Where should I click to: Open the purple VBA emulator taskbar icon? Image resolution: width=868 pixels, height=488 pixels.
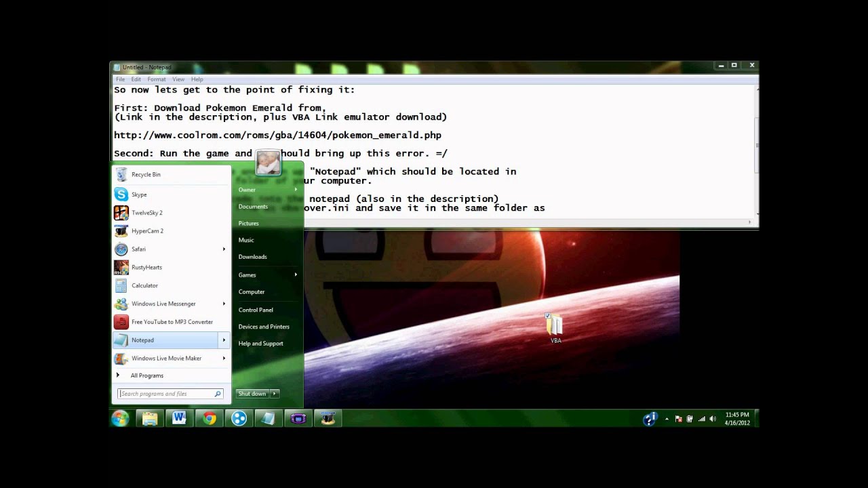(298, 418)
